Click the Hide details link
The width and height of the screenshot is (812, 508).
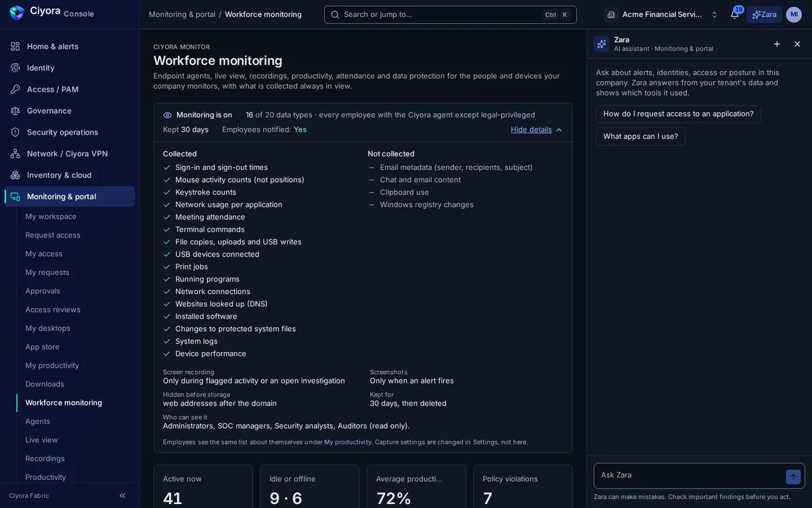[531, 129]
